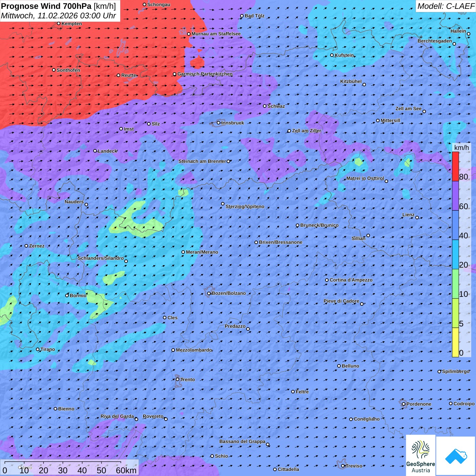Viewport: 476px width, 476px height.
Task: Click the 'Mittwoch, 11.02.2026 03:00 Uhr' date text
Action: point(58,16)
